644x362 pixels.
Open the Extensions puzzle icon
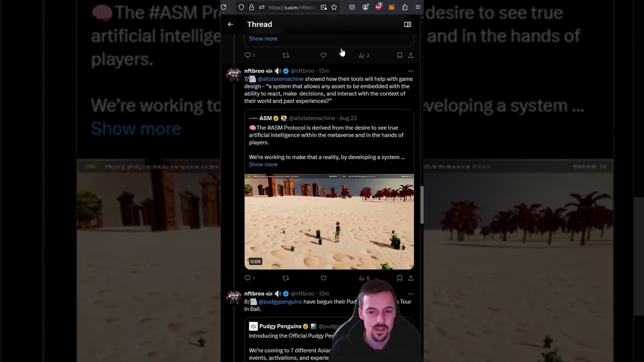[x=405, y=7]
